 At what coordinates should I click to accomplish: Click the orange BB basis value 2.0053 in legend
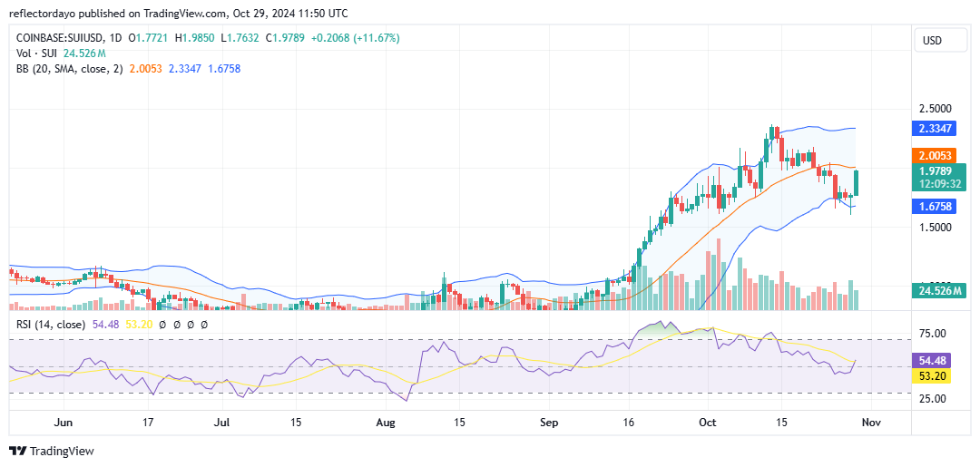[x=145, y=68]
